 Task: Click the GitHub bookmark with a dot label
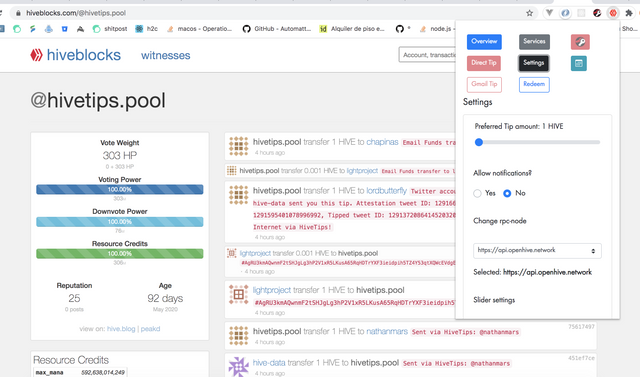[x=403, y=29]
